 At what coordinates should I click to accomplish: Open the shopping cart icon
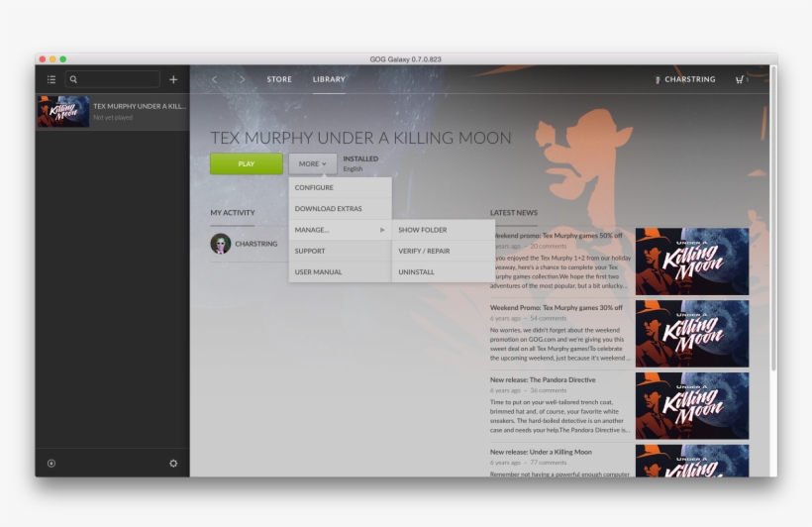coord(741,79)
